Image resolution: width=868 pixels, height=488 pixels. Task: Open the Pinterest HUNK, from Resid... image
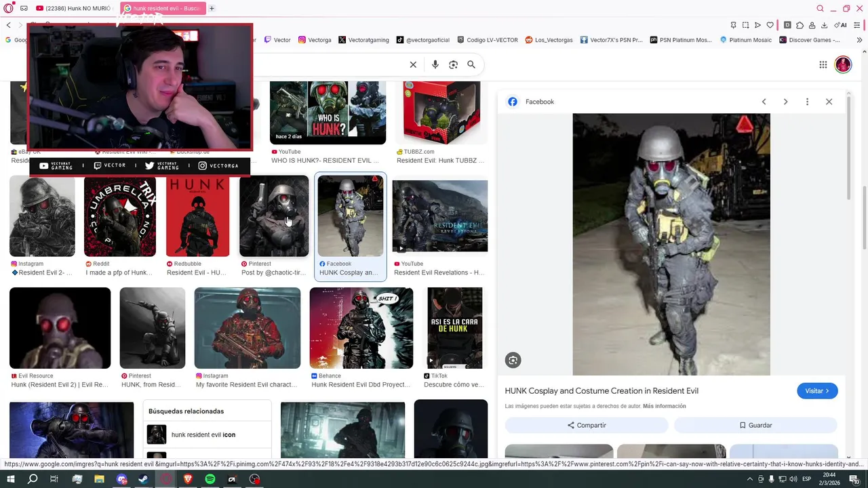[153, 328]
